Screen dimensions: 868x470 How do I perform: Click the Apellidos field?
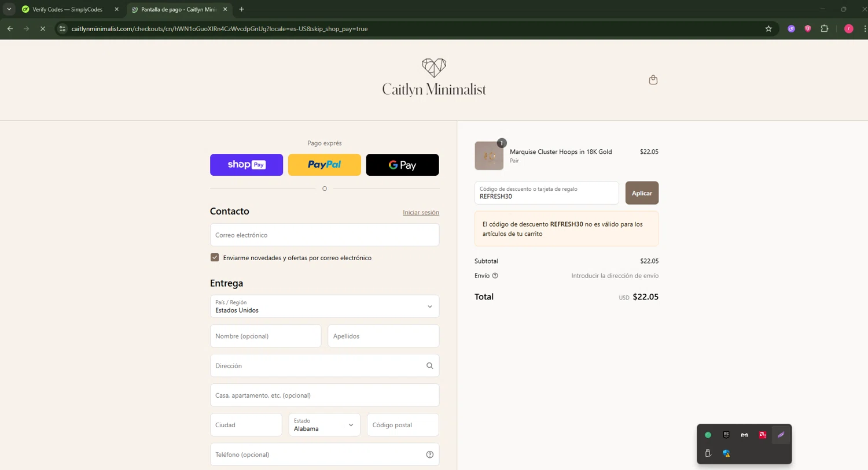tap(383, 336)
